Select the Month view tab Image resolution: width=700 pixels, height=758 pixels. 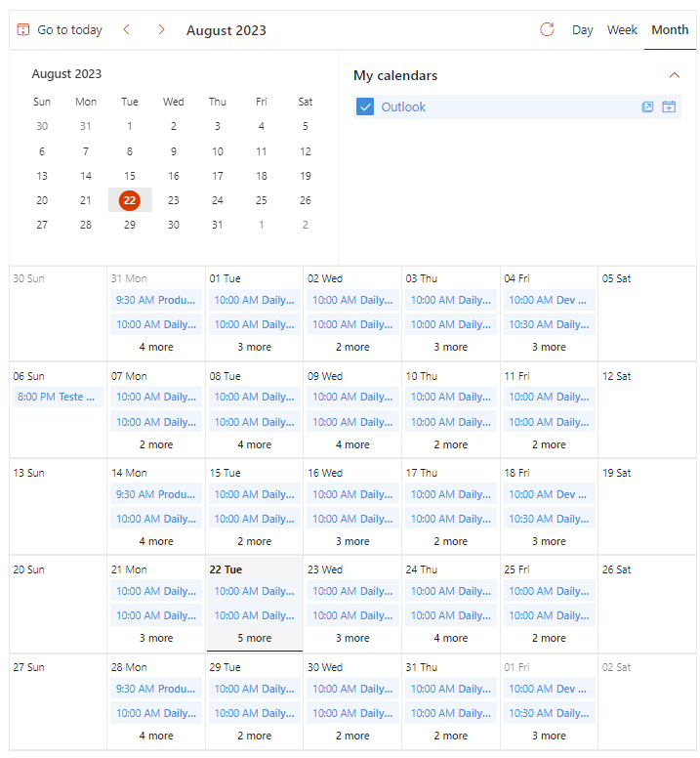tap(670, 30)
